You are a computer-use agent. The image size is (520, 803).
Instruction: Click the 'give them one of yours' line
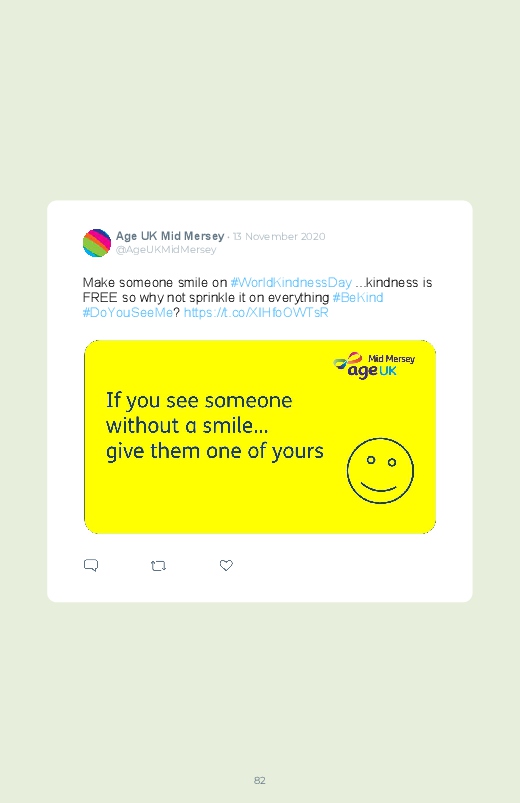coord(215,452)
